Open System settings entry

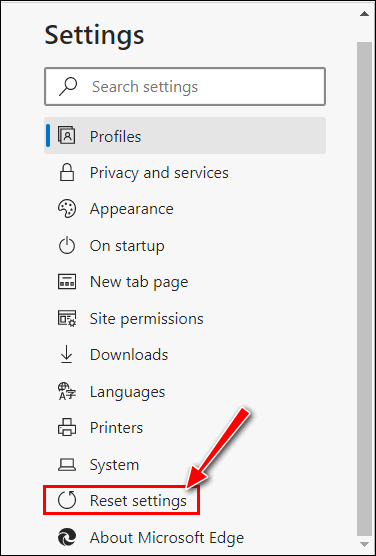pyautogui.click(x=185, y=464)
